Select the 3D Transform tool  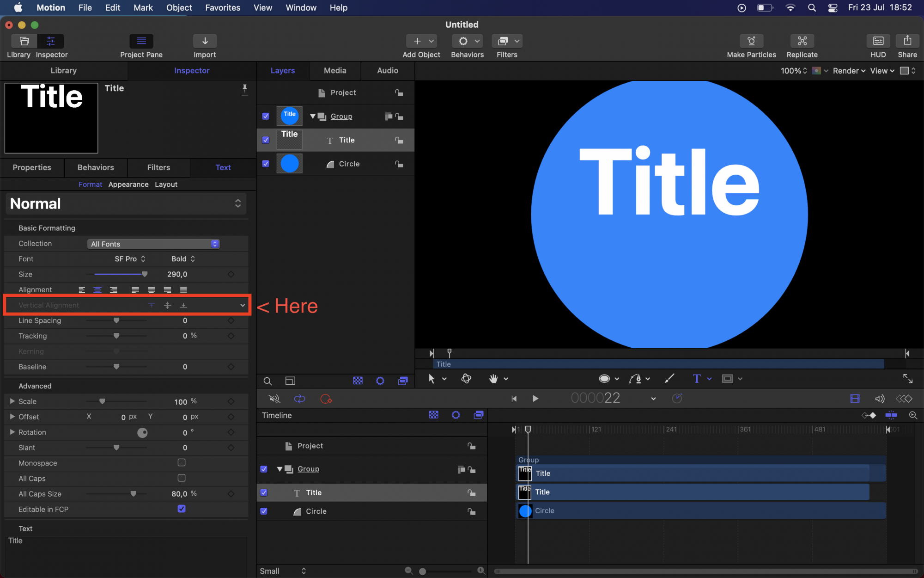(467, 379)
